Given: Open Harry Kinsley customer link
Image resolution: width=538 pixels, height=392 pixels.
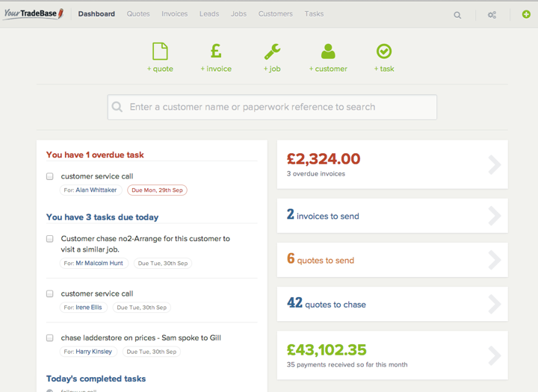Looking at the screenshot, I should coord(93,352).
